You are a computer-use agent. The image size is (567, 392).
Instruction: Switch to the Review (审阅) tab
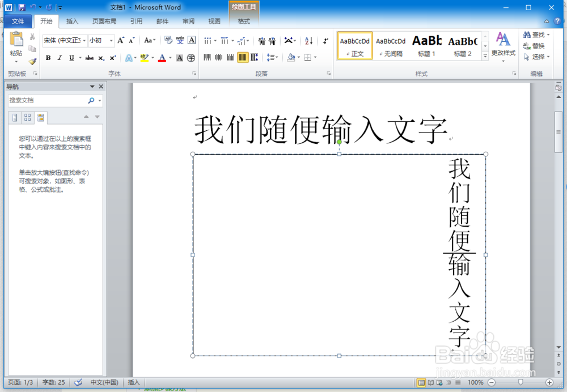188,22
